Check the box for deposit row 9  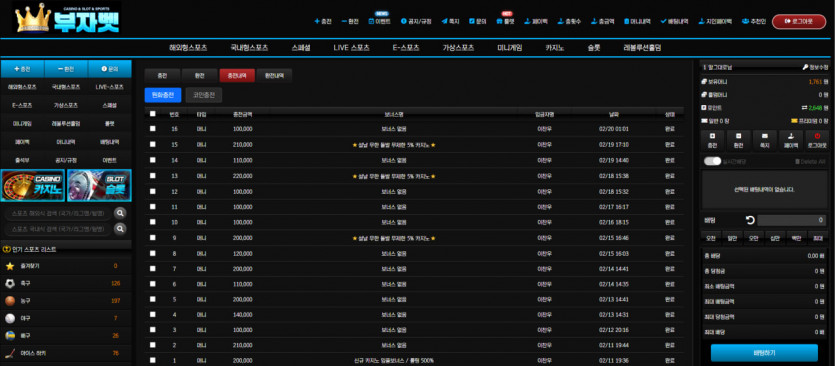click(153, 238)
